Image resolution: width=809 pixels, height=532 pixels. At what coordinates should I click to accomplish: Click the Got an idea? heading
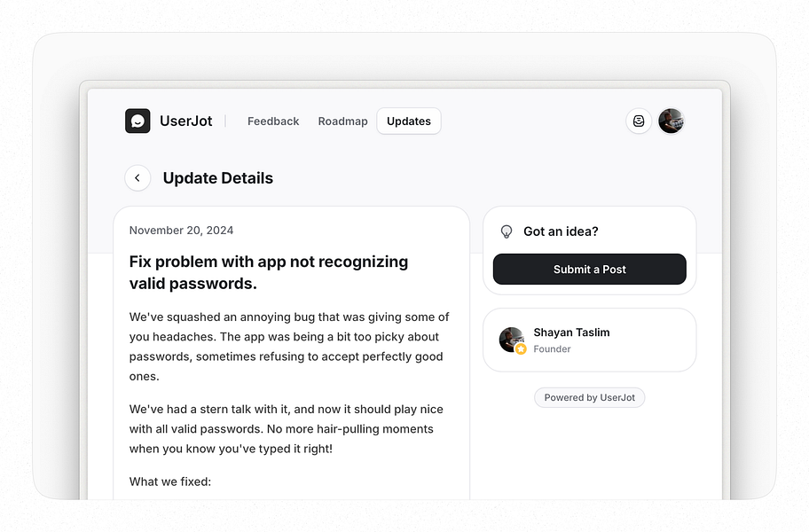(562, 231)
